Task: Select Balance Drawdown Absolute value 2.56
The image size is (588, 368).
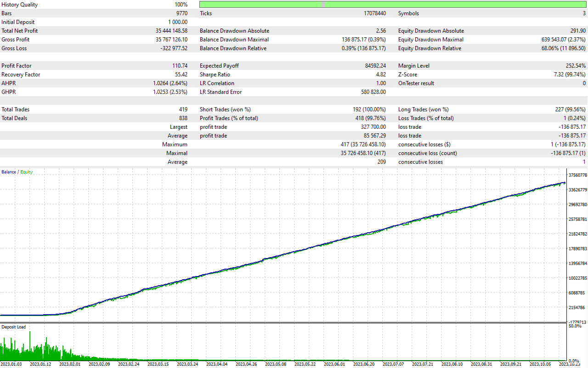Action: pos(381,31)
